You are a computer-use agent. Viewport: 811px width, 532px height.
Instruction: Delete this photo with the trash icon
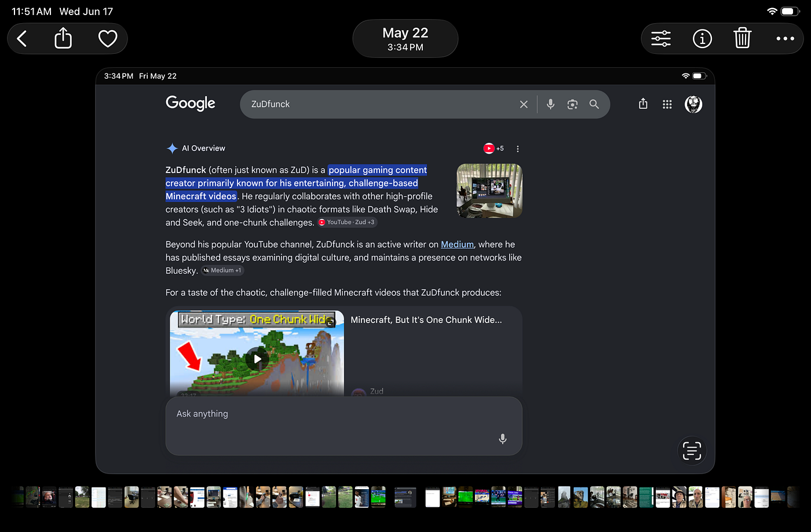pos(742,38)
